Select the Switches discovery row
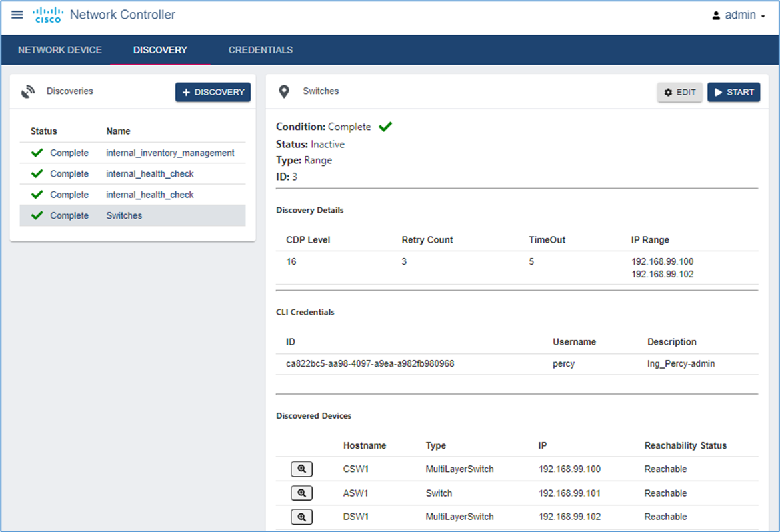 coord(124,215)
